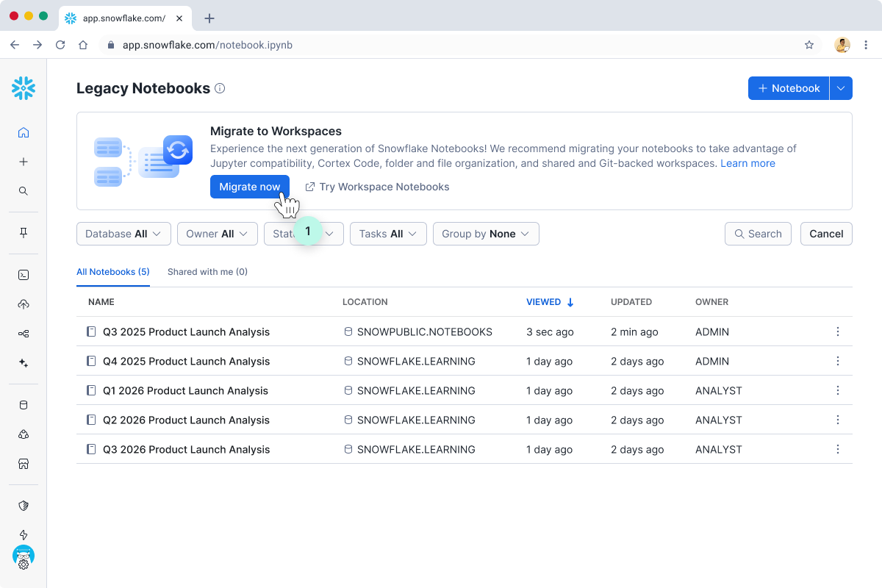The image size is (882, 588).
Task: Click the Cancel button
Action: tap(826, 234)
